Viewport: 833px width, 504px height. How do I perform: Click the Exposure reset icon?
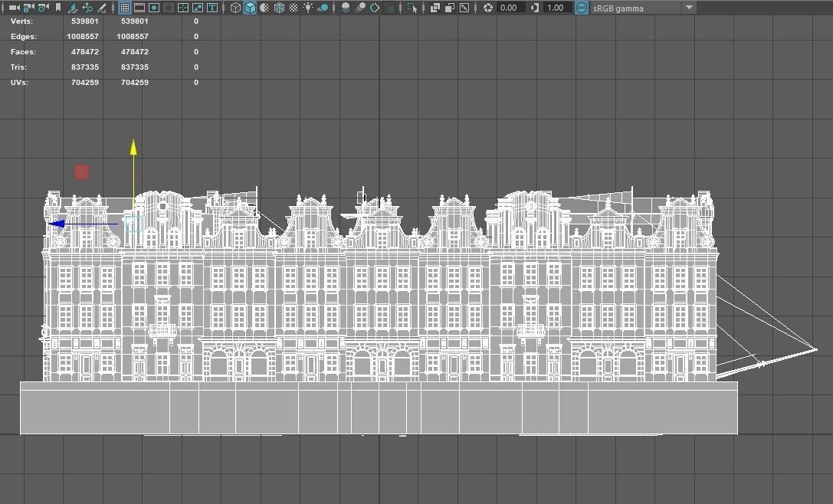[487, 8]
